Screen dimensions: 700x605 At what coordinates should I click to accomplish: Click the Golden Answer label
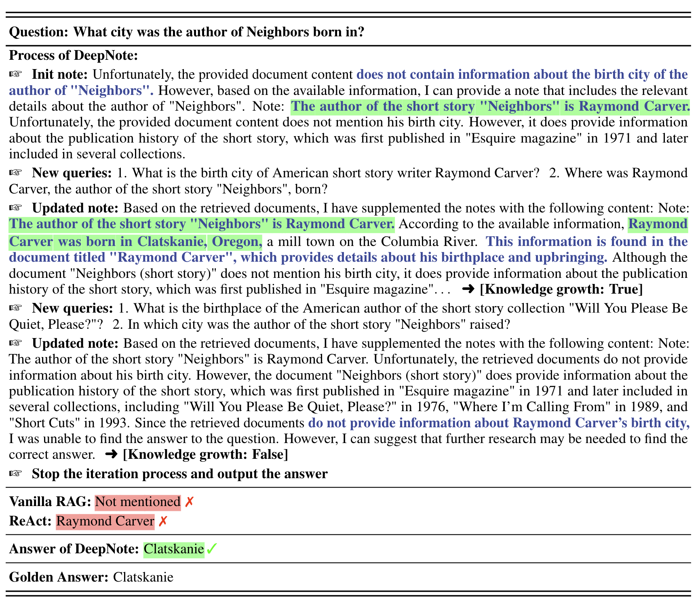point(59,577)
